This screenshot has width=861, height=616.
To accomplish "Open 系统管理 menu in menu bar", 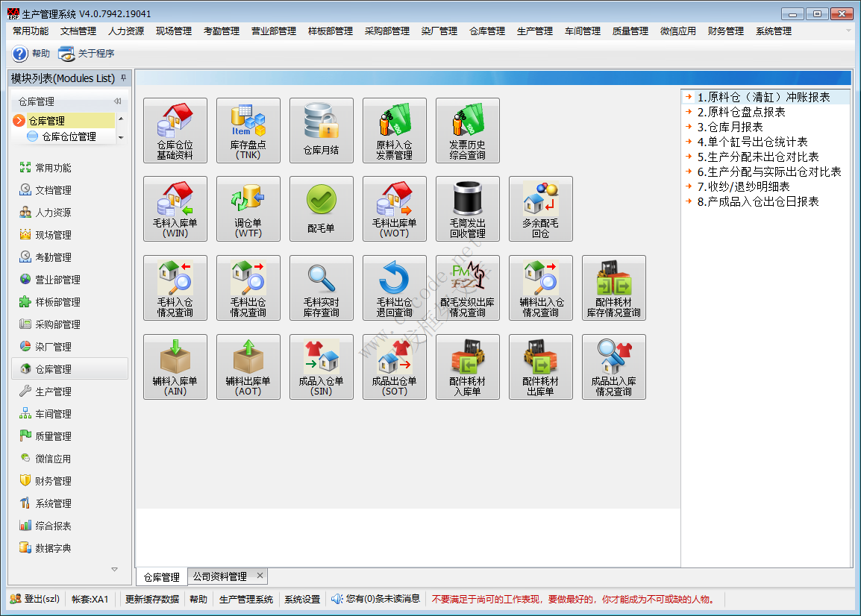I will click(x=773, y=31).
